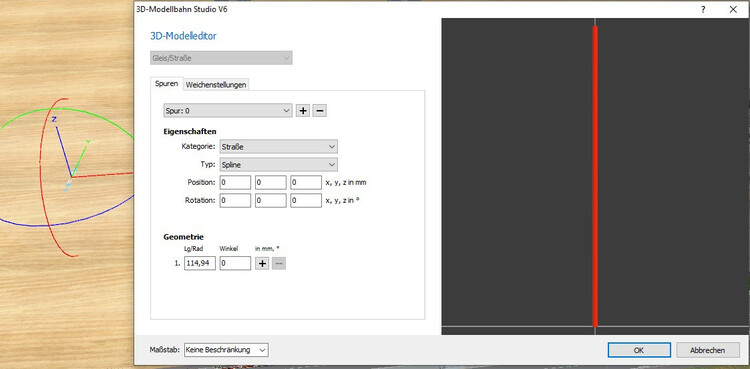Click the Position y input field

click(271, 182)
